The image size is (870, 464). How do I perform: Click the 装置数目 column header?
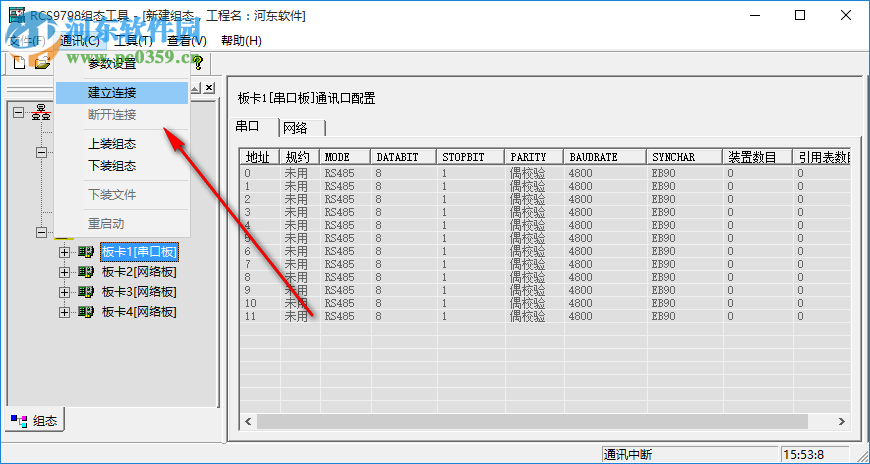coord(758,157)
